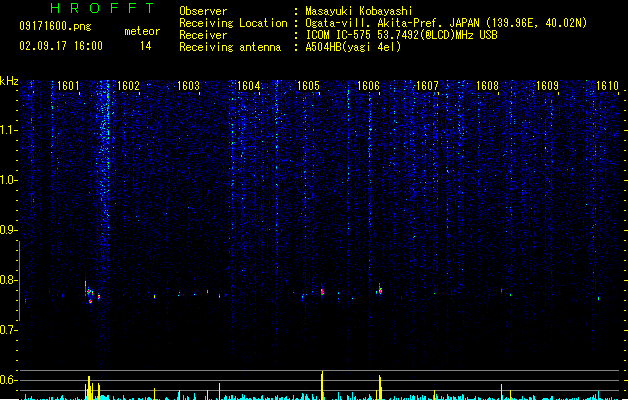
Task: Click the 0.8 kHz axis label
Action: pos(8,280)
